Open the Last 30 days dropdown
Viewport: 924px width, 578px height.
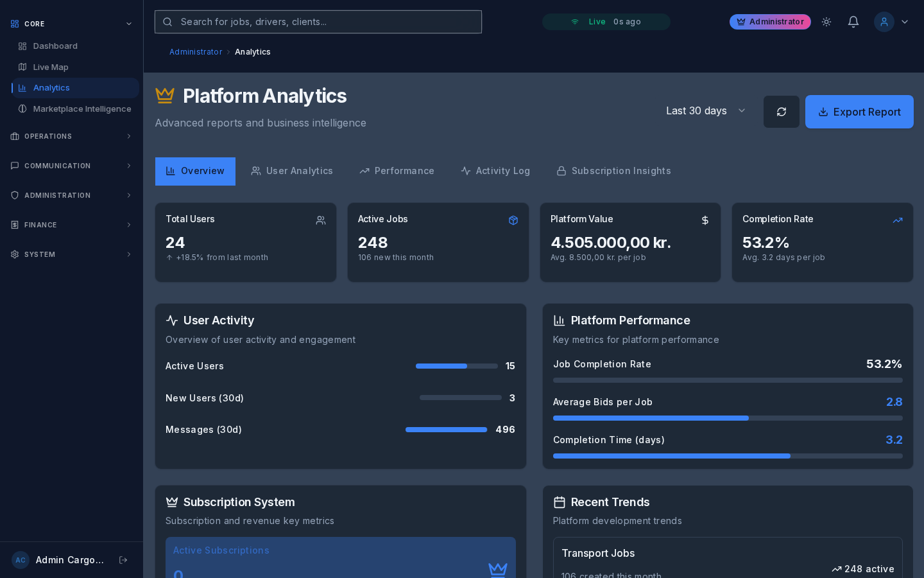point(705,111)
